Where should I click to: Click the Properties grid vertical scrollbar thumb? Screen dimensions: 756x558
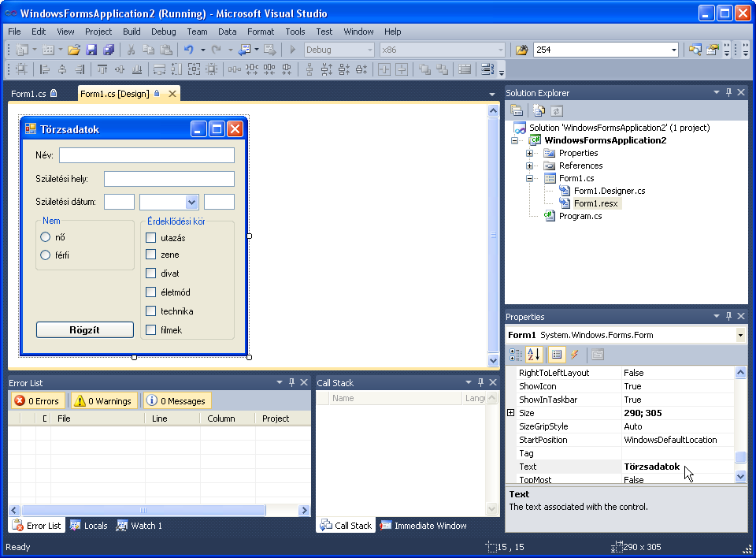pos(740,456)
